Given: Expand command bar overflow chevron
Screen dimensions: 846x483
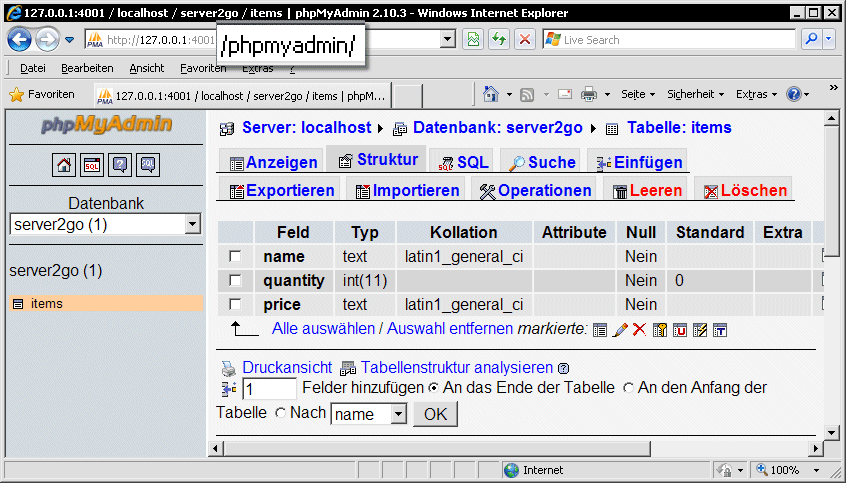Looking at the screenshot, I should click(x=834, y=88).
